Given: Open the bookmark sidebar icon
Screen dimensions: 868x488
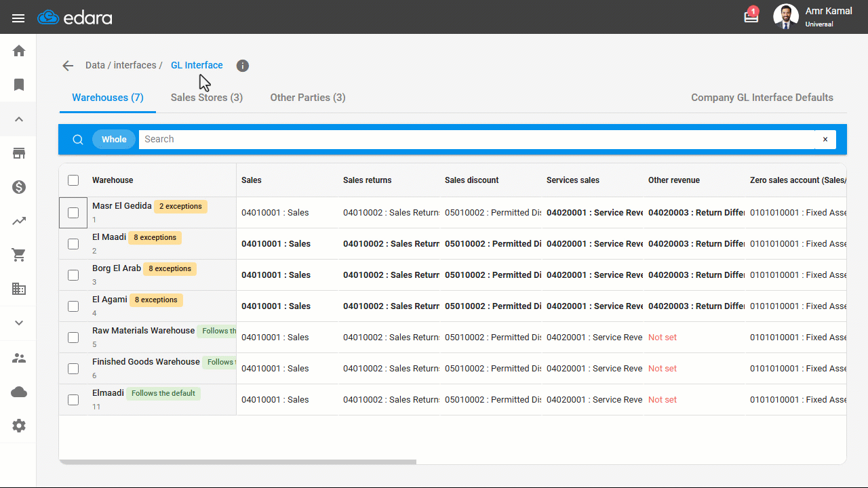Looking at the screenshot, I should pos(19,85).
